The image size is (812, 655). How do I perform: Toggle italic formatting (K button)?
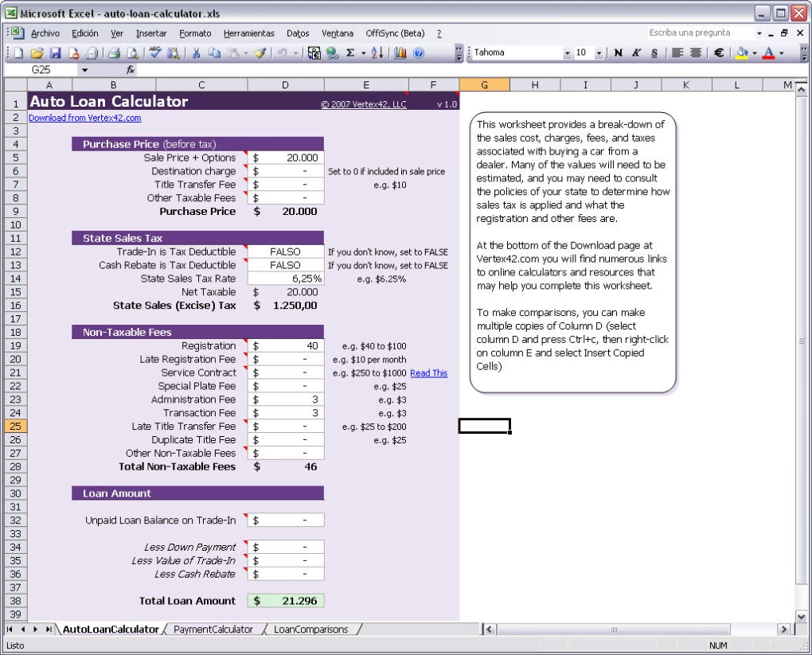636,53
